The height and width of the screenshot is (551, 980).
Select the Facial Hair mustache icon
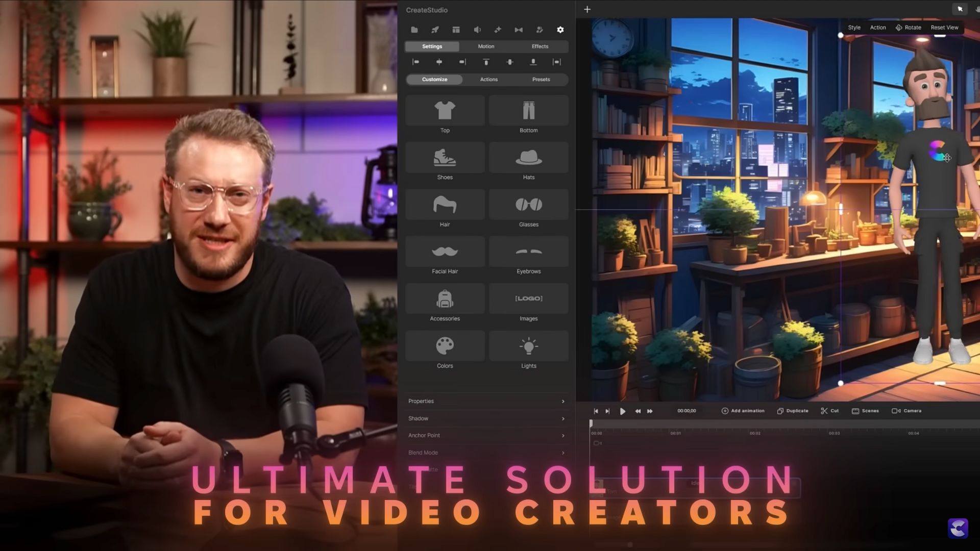point(445,252)
